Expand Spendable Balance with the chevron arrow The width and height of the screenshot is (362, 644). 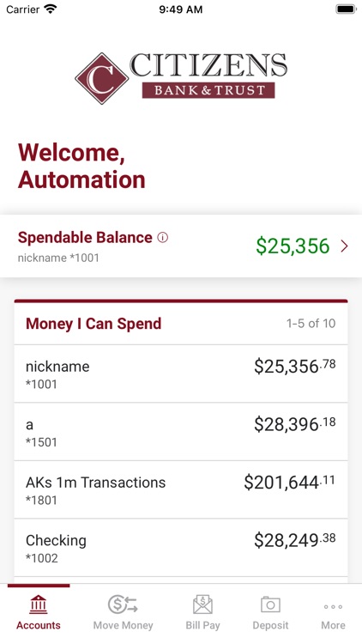click(344, 246)
